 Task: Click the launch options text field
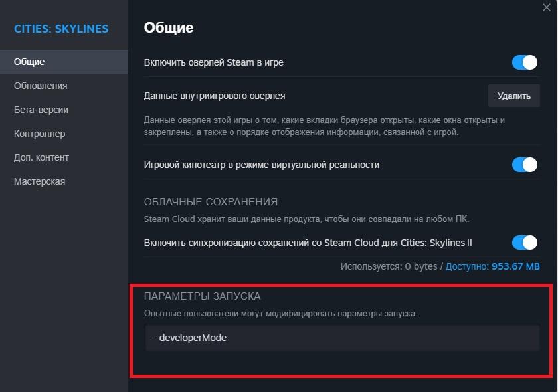[342, 338]
